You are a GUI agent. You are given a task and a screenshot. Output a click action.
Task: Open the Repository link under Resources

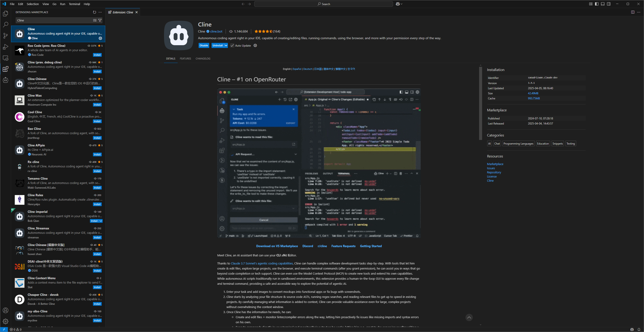pos(494,172)
